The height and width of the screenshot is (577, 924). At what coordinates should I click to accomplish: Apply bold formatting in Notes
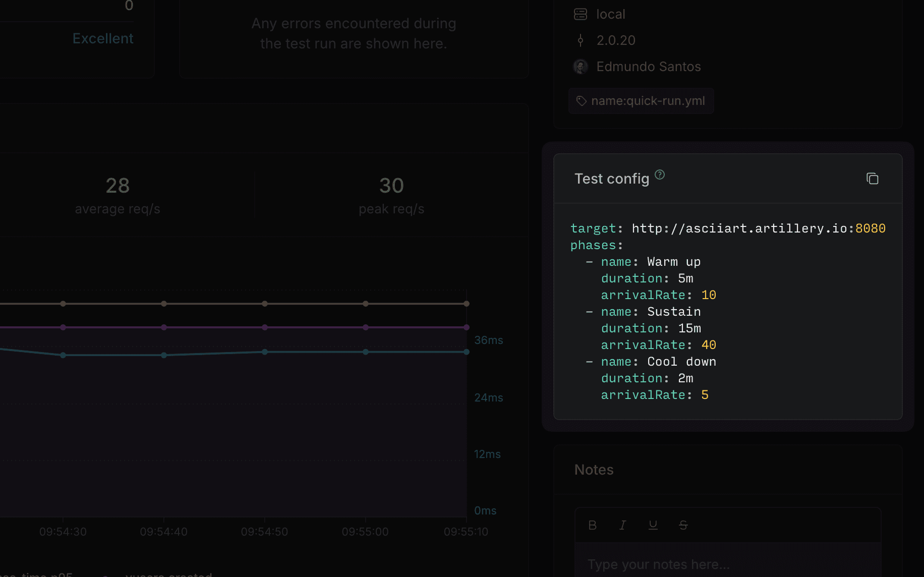pos(593,525)
